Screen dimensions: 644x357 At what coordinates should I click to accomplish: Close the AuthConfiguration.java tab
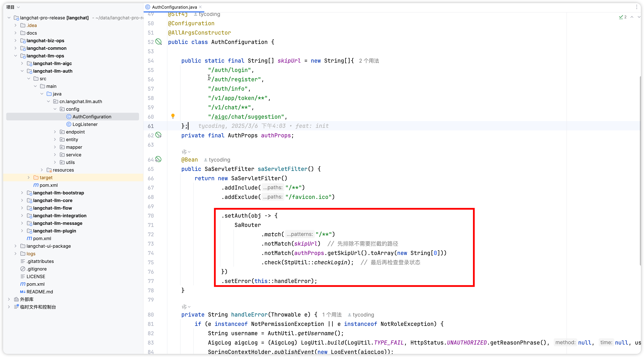coord(200,7)
